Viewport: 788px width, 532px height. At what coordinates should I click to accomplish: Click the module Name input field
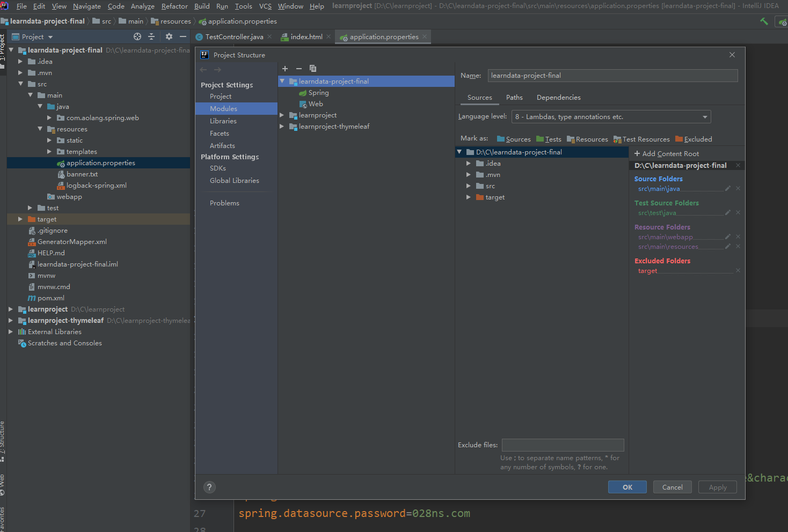pos(612,76)
